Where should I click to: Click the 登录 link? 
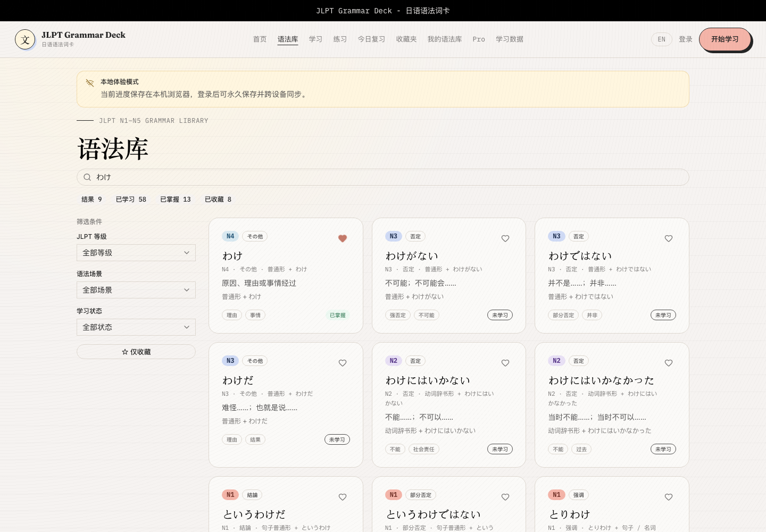686,39
